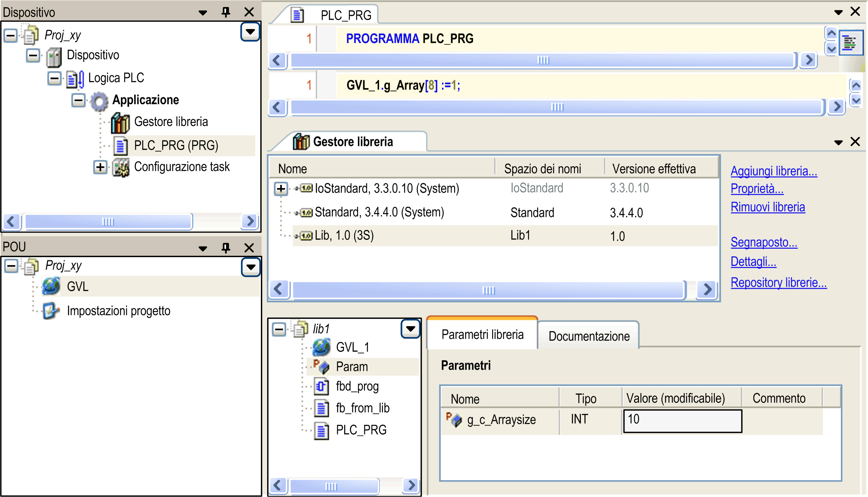Click the fb_from_lib document icon
The image size is (868, 497).
coord(321,408)
